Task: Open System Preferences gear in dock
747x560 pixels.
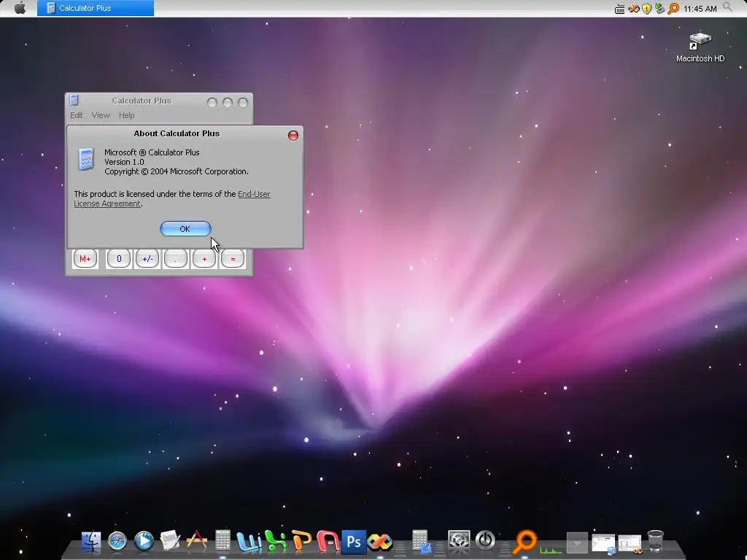Action: pos(460,542)
